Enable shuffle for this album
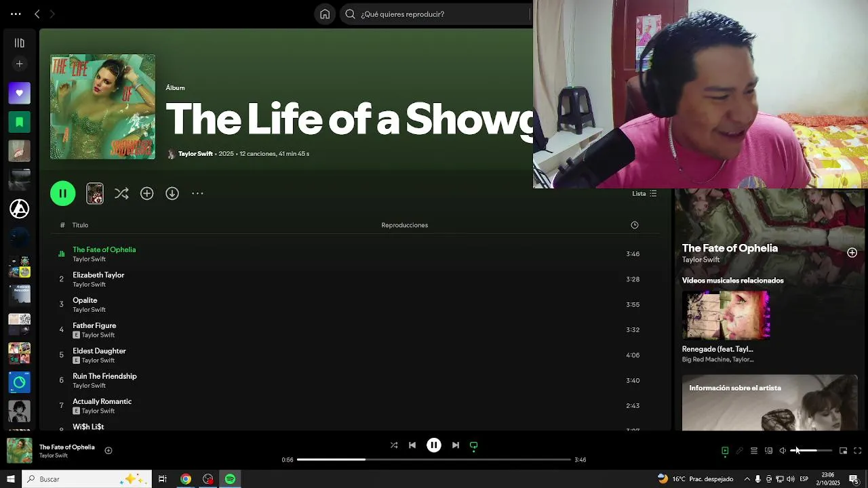Image resolution: width=868 pixels, height=488 pixels. pos(121,194)
